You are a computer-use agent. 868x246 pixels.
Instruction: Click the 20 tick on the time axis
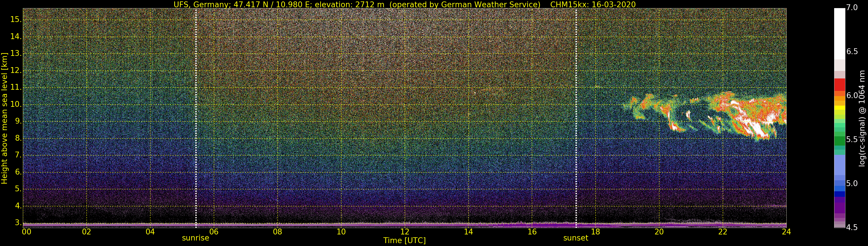point(659,232)
